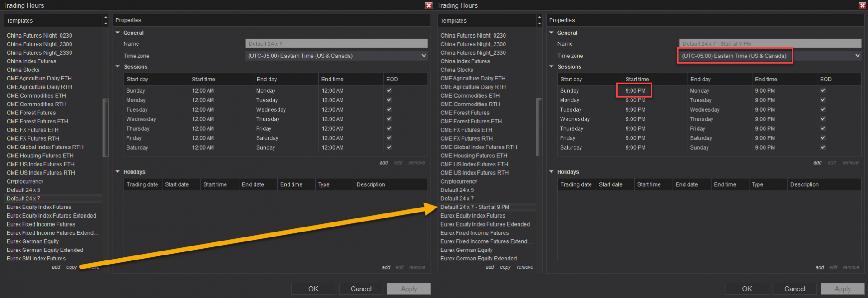Click Description column header in left Holidays
The image size is (868, 298).
(391, 184)
